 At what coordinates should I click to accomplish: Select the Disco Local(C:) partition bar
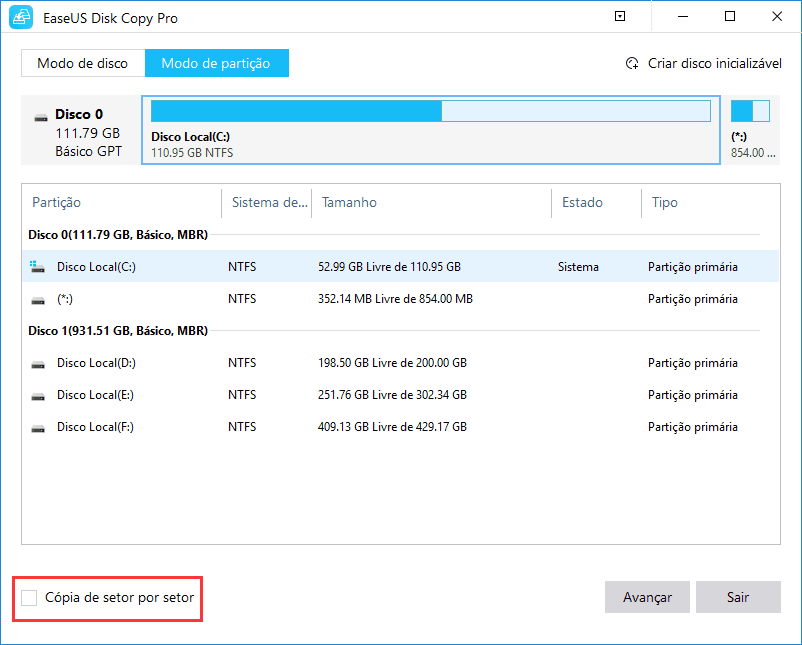tap(431, 130)
